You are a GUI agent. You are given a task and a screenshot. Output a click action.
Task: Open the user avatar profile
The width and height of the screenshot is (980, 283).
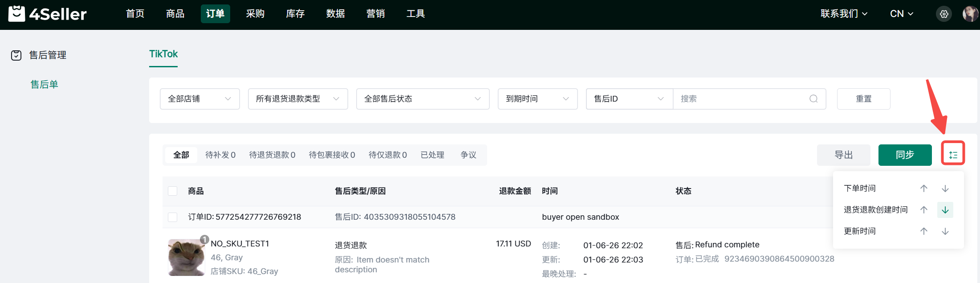pos(969,14)
